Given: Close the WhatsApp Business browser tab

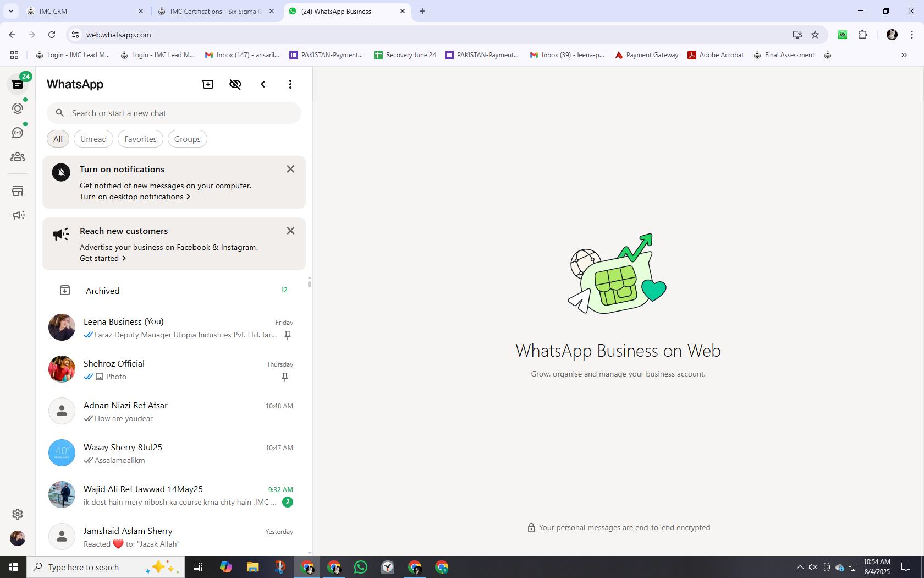Looking at the screenshot, I should (403, 11).
